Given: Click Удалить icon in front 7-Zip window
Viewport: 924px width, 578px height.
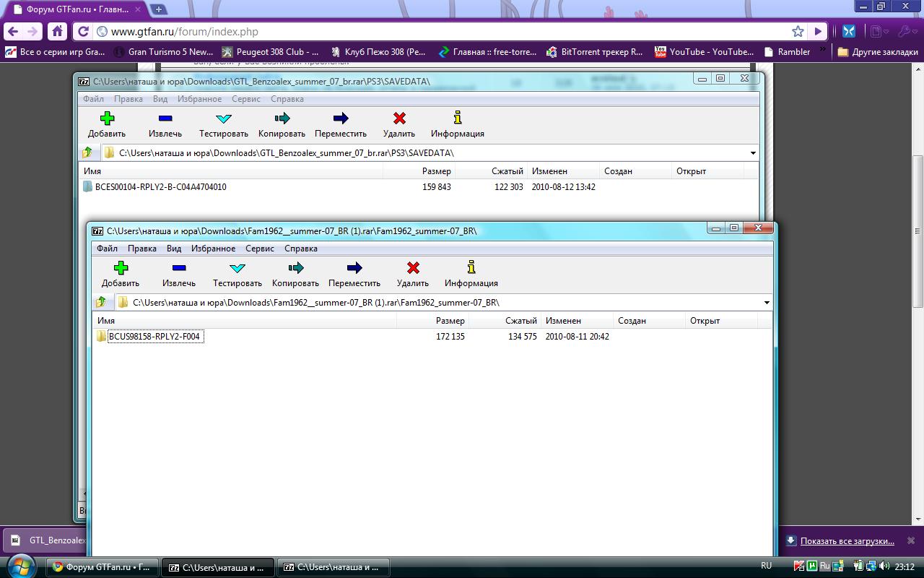Looking at the screenshot, I should [x=413, y=268].
